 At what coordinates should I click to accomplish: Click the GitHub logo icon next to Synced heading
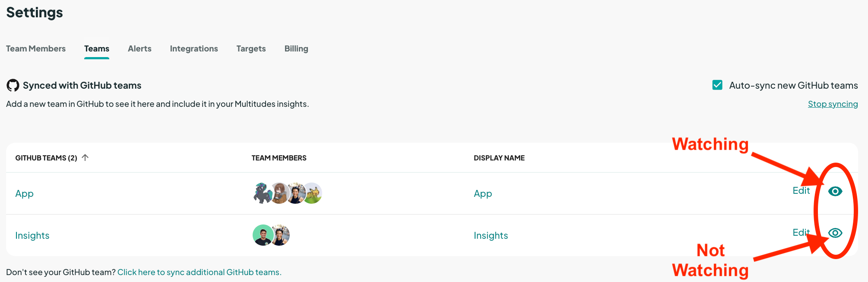(13, 85)
